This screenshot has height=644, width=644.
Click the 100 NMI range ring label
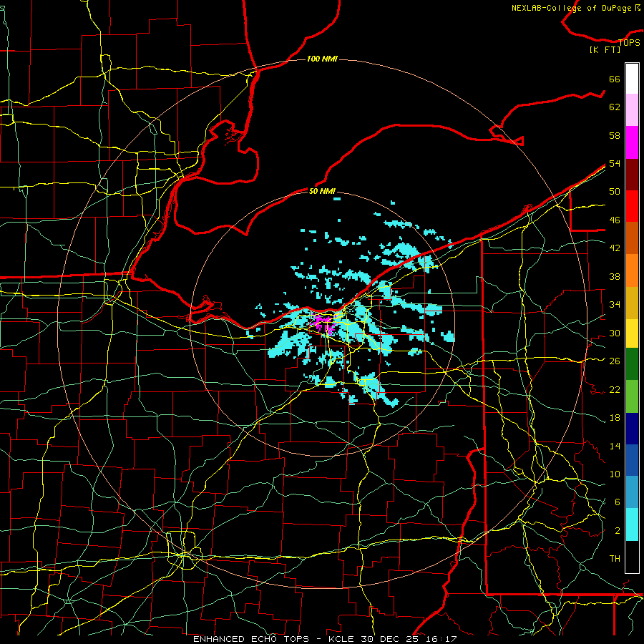point(322,59)
